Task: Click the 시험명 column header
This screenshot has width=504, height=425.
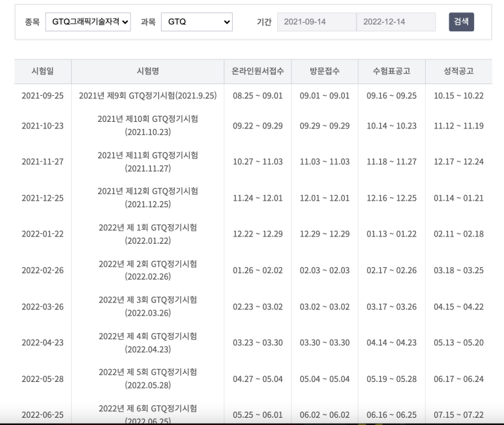Action: click(148, 71)
